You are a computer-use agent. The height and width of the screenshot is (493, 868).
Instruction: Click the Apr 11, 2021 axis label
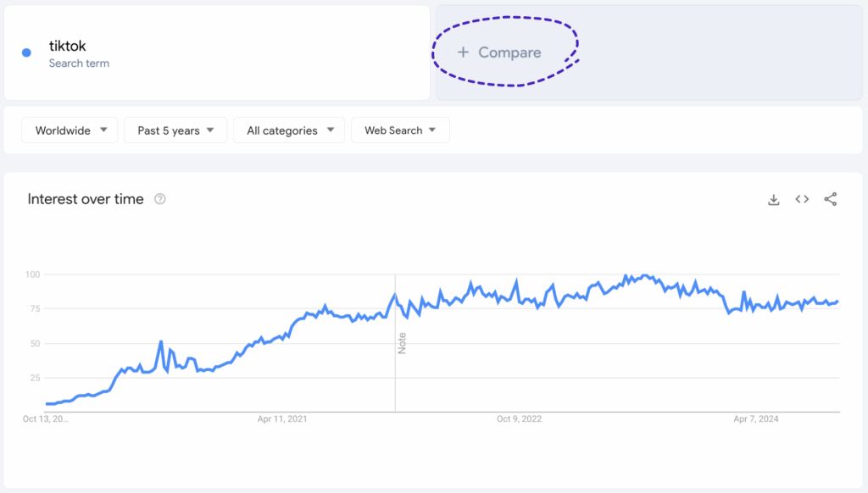click(282, 418)
